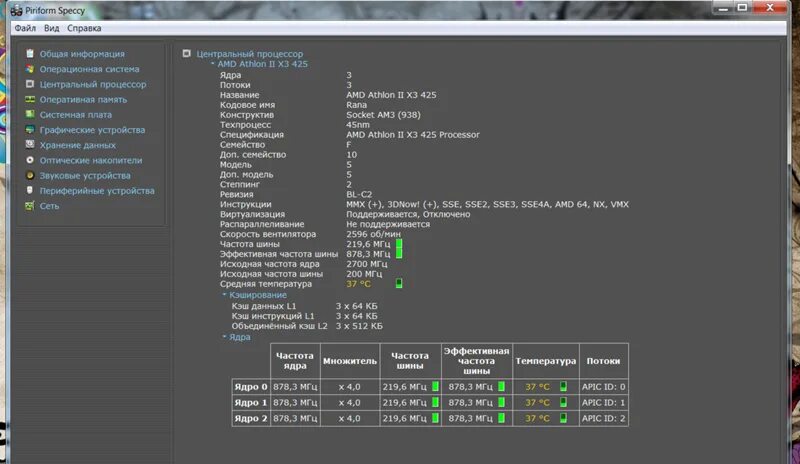
Task: Open the Справка menu
Action: pos(84,28)
